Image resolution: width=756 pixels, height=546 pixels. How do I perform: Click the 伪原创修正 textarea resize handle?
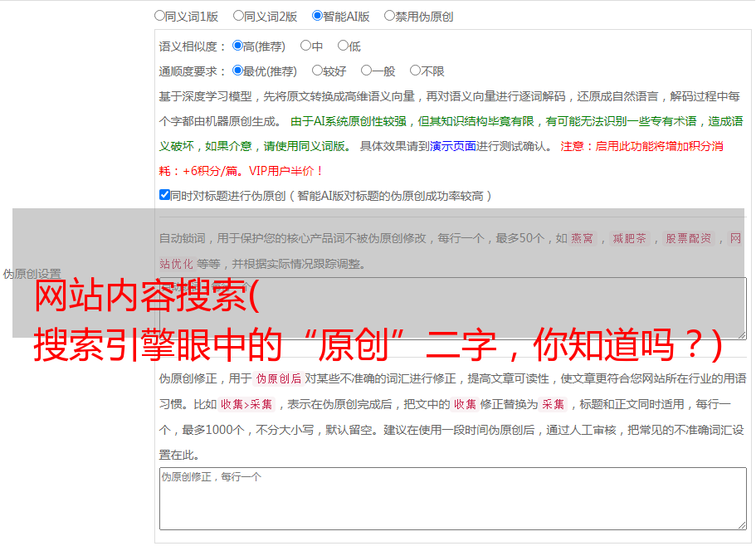(742, 526)
